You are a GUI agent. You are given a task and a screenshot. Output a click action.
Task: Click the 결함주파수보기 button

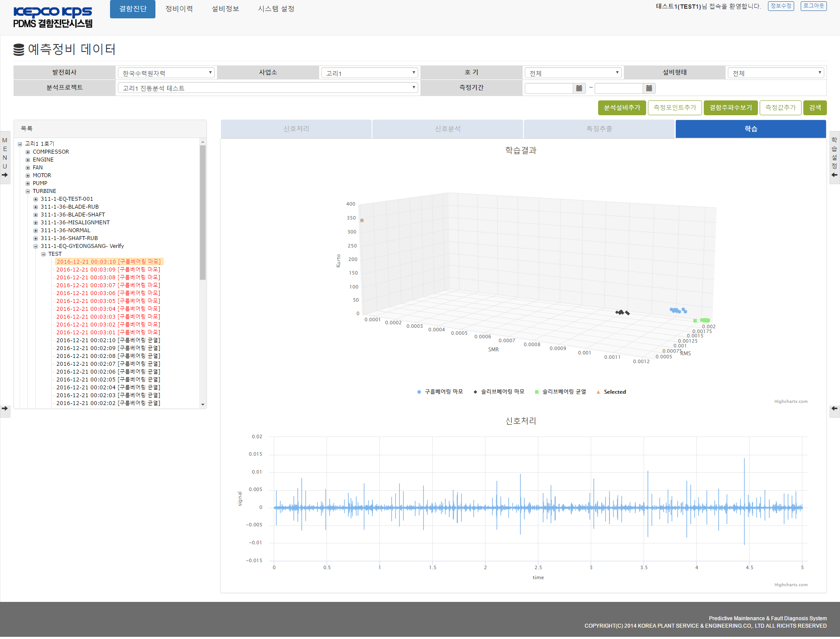click(x=731, y=108)
